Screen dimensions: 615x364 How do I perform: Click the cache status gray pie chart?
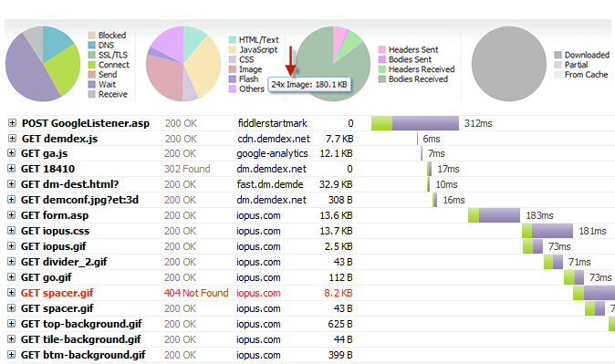pyautogui.click(x=509, y=64)
